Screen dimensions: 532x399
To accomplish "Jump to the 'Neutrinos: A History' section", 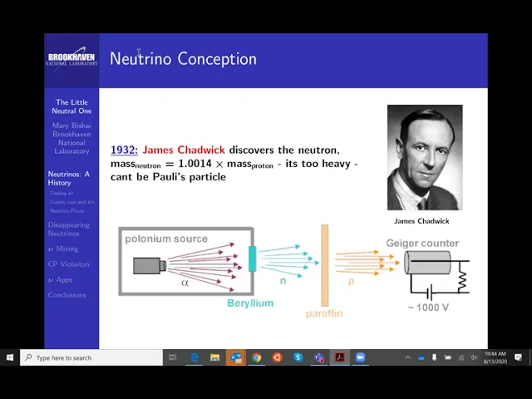I will 68,179.
